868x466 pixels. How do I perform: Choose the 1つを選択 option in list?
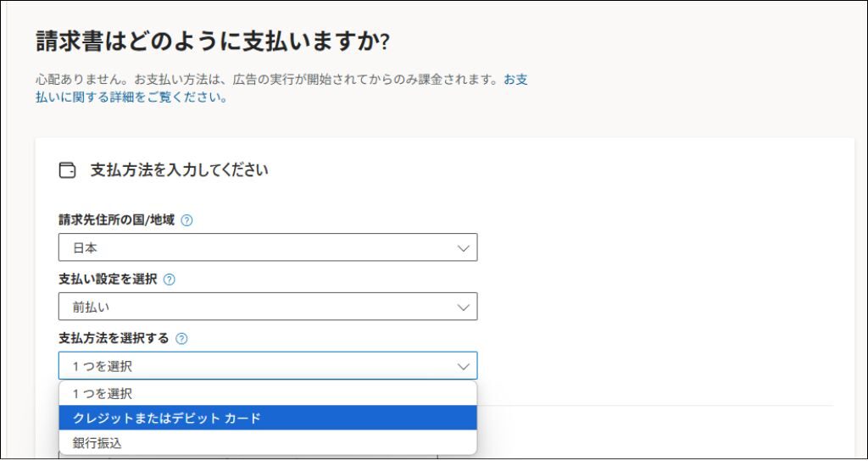point(268,393)
